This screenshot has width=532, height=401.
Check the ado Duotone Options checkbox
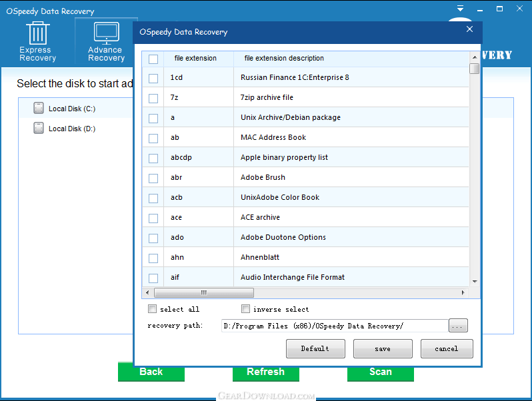click(x=153, y=238)
